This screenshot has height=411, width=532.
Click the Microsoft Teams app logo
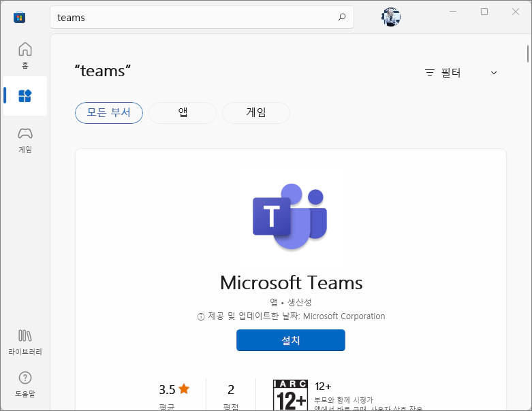(x=290, y=216)
